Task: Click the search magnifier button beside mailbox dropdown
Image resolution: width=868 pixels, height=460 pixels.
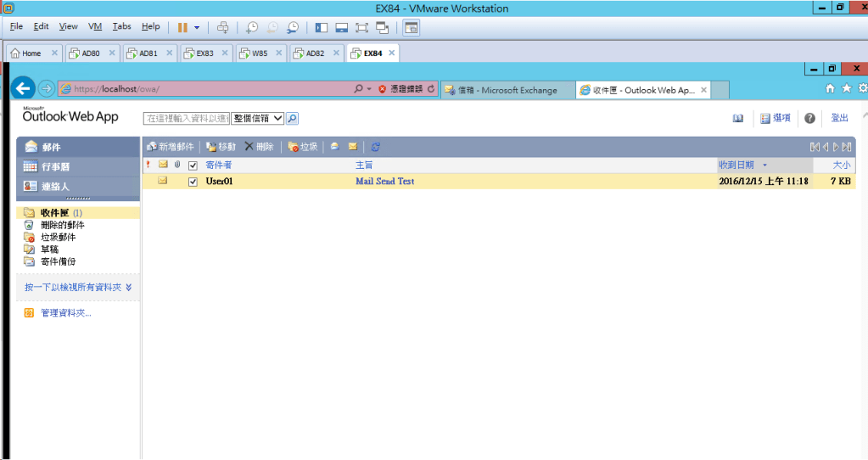Action: click(292, 119)
